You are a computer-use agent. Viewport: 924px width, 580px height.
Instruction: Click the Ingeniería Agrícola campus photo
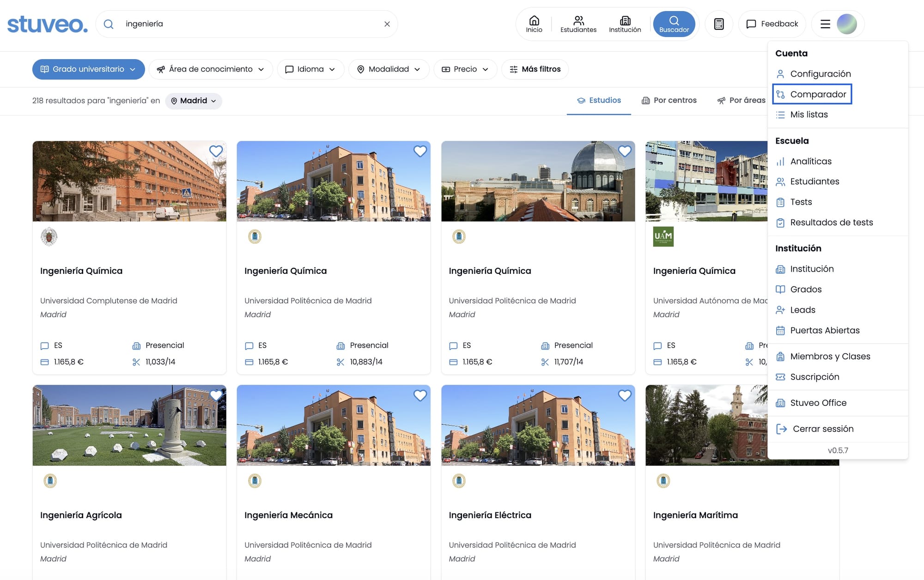(129, 425)
